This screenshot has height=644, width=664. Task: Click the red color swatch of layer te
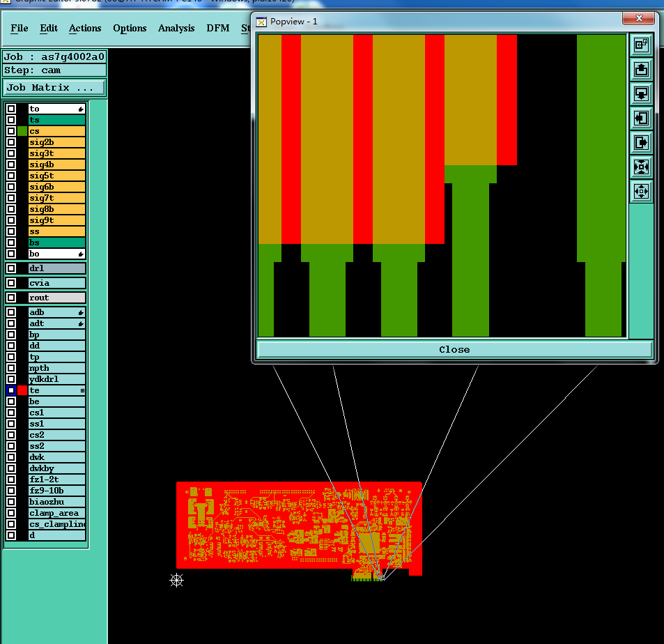22,390
